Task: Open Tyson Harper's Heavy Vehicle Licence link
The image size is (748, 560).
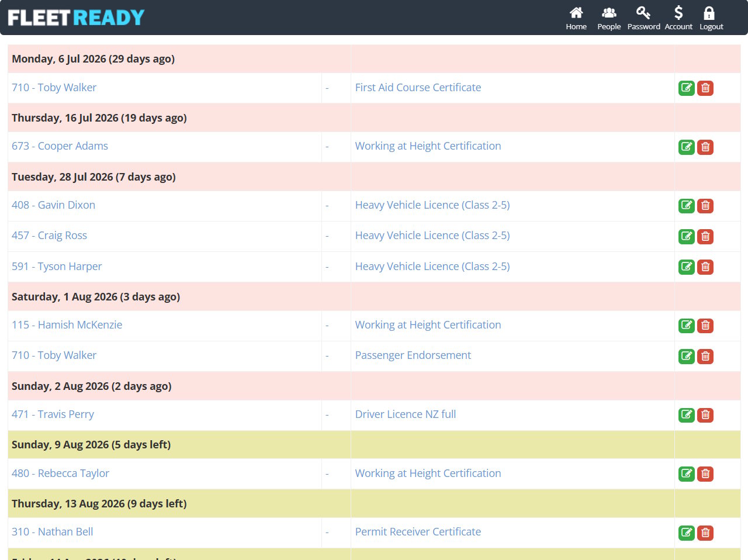Action: click(432, 267)
